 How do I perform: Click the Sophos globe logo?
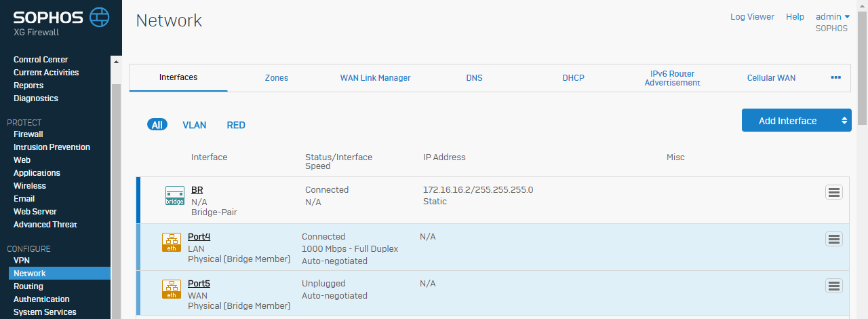(x=99, y=16)
